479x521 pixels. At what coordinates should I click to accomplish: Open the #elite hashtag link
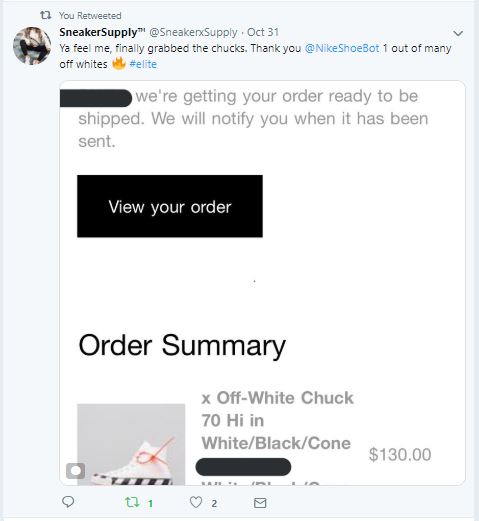pos(143,64)
